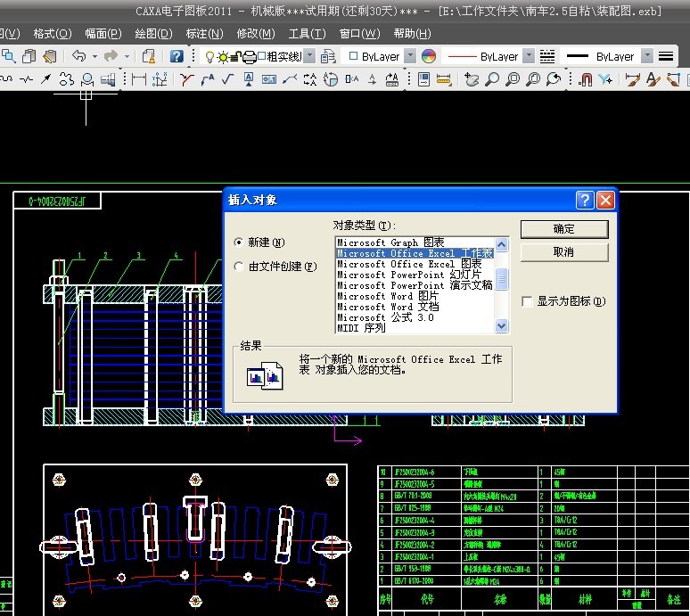Click the 确定 button

coord(563,229)
